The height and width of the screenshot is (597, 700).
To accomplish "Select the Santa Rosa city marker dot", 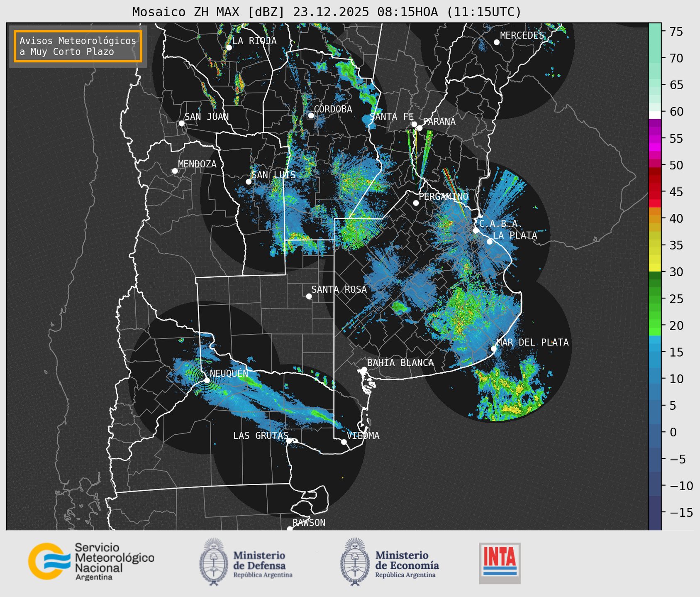I will [309, 296].
